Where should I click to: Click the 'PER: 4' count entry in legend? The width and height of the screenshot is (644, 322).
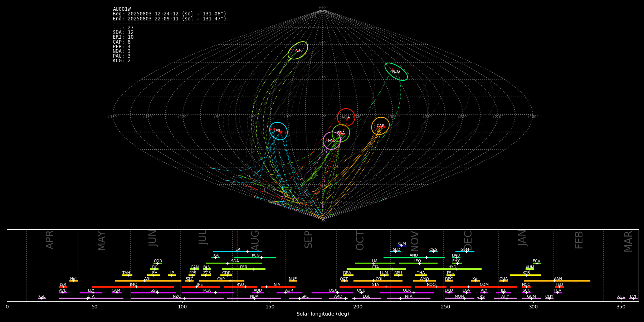pyautogui.click(x=122, y=47)
